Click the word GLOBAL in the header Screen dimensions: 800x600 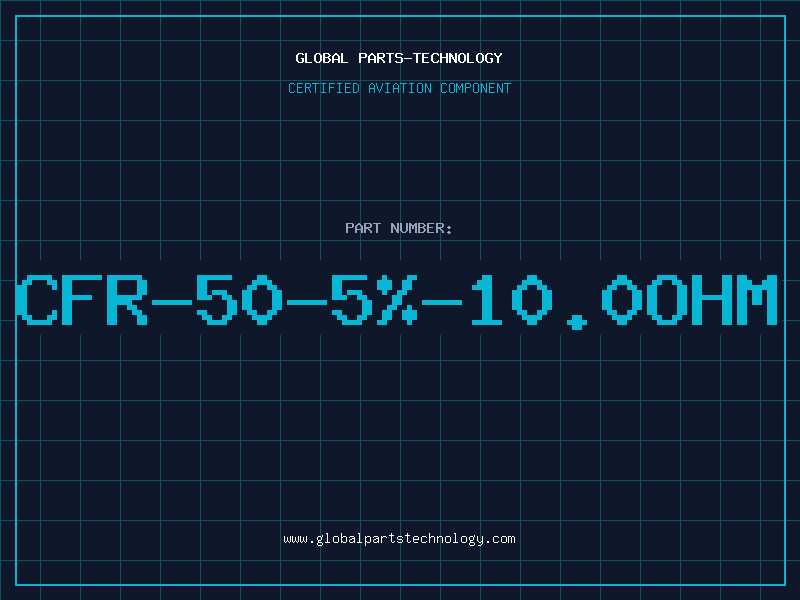click(x=322, y=58)
